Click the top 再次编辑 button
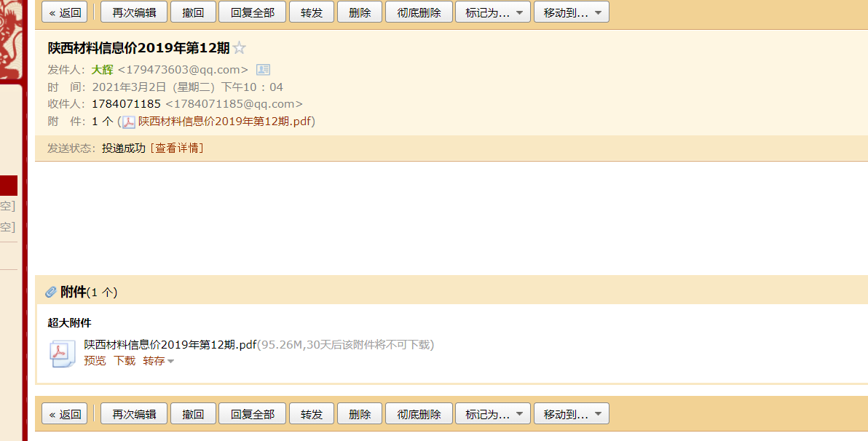 134,12
